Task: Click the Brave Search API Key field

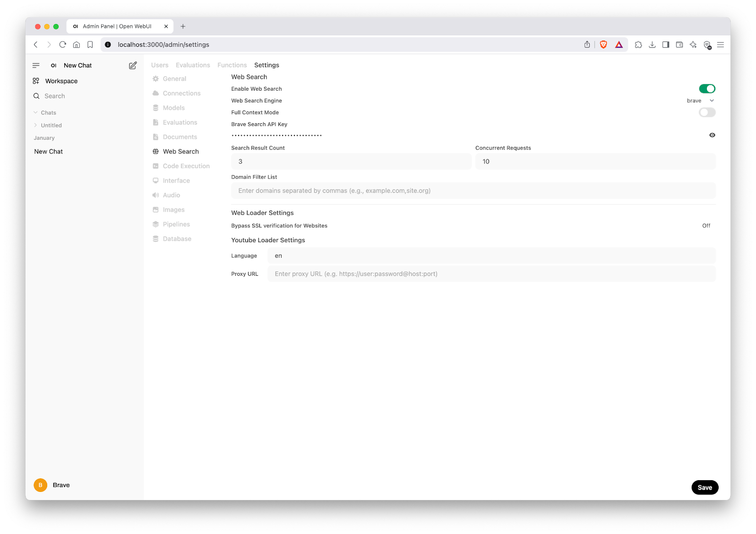Action: [x=468, y=135]
